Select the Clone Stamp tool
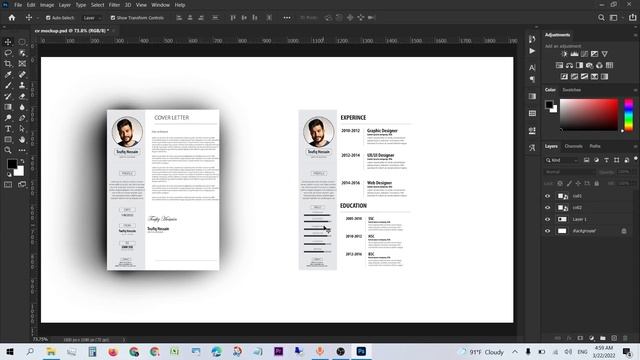This screenshot has width=640, height=360. 22,85
